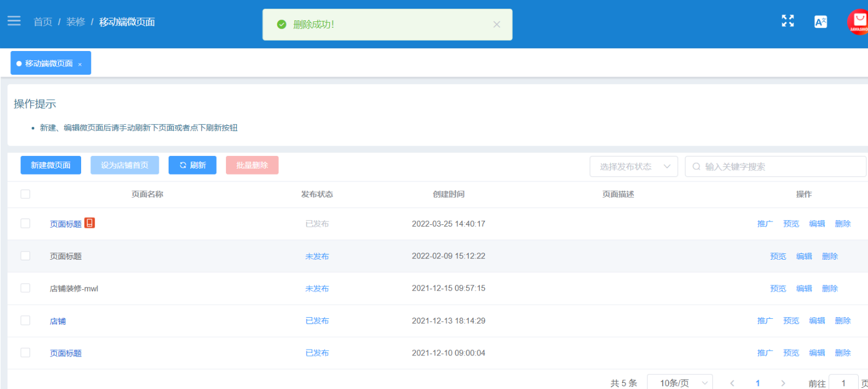This screenshot has height=389, width=868.
Task: Click the red mobile homepage badge icon
Action: coord(89,223)
